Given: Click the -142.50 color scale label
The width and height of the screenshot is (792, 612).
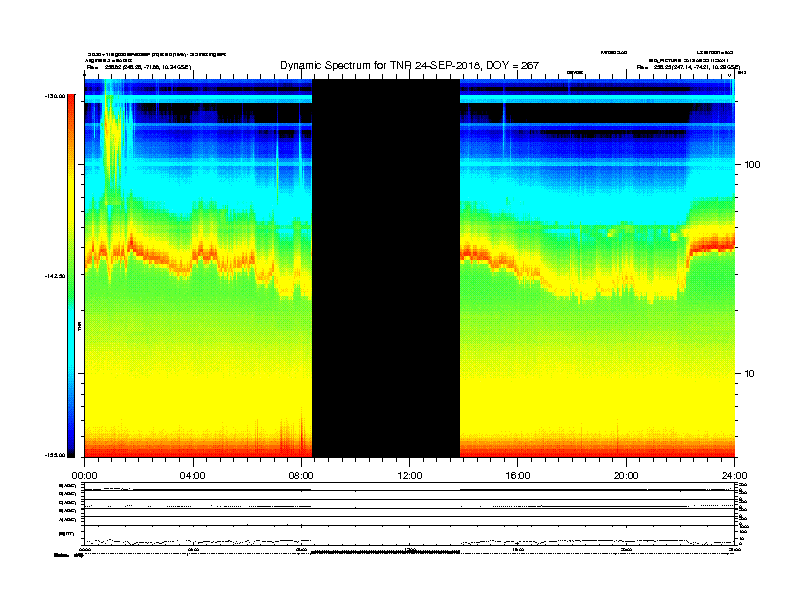Looking at the screenshot, I should pyautogui.click(x=56, y=276).
